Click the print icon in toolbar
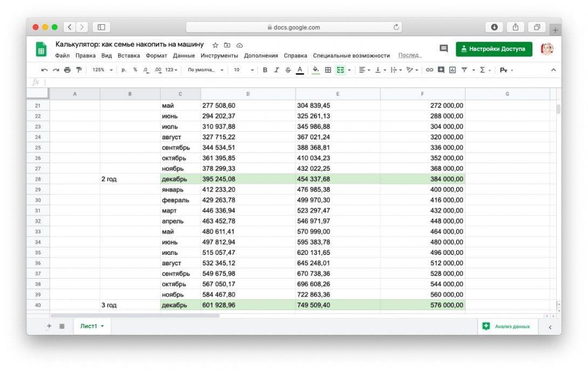 (67, 70)
